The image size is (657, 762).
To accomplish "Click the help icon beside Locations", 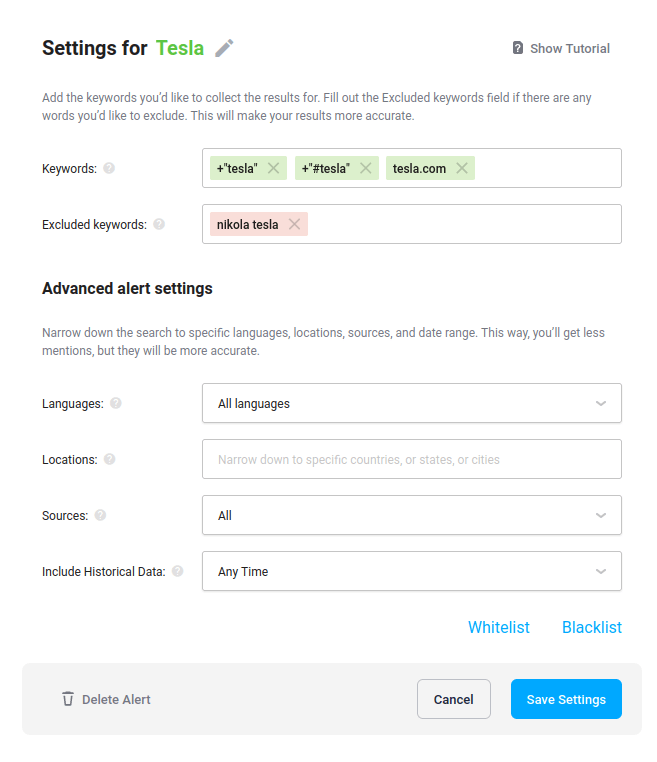I will coord(109,459).
